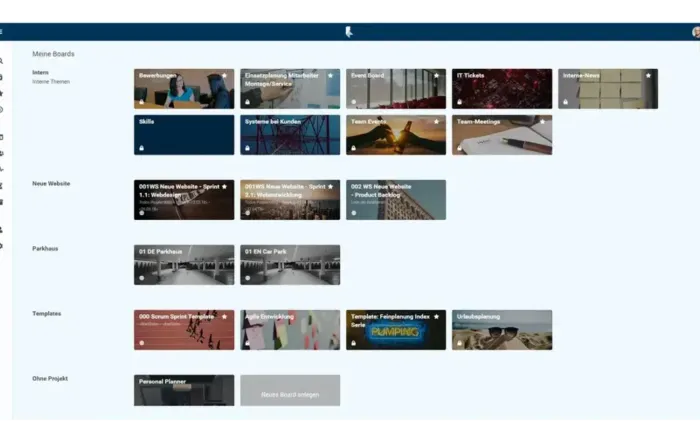Screen dimensions: 700x441
Task: Open the Team Events board
Action: tap(396, 135)
